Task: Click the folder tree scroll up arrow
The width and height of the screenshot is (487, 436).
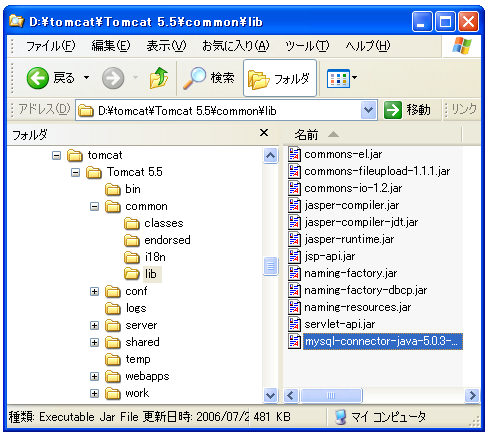Action: [270, 155]
